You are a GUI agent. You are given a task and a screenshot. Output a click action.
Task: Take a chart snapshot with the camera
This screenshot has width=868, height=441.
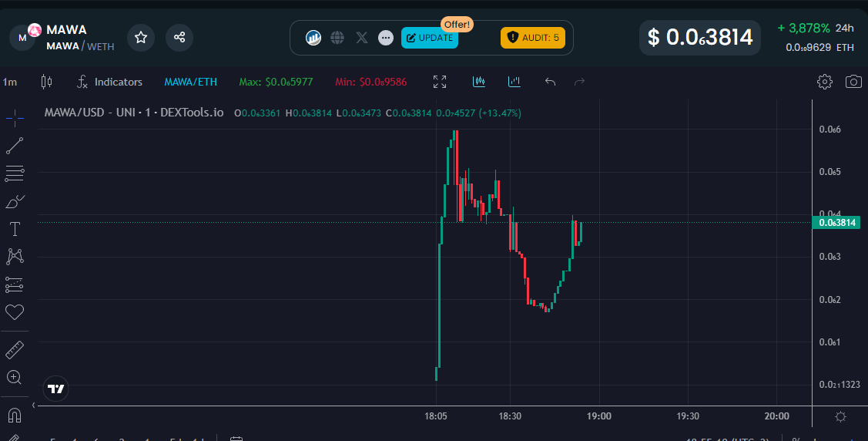(x=853, y=82)
